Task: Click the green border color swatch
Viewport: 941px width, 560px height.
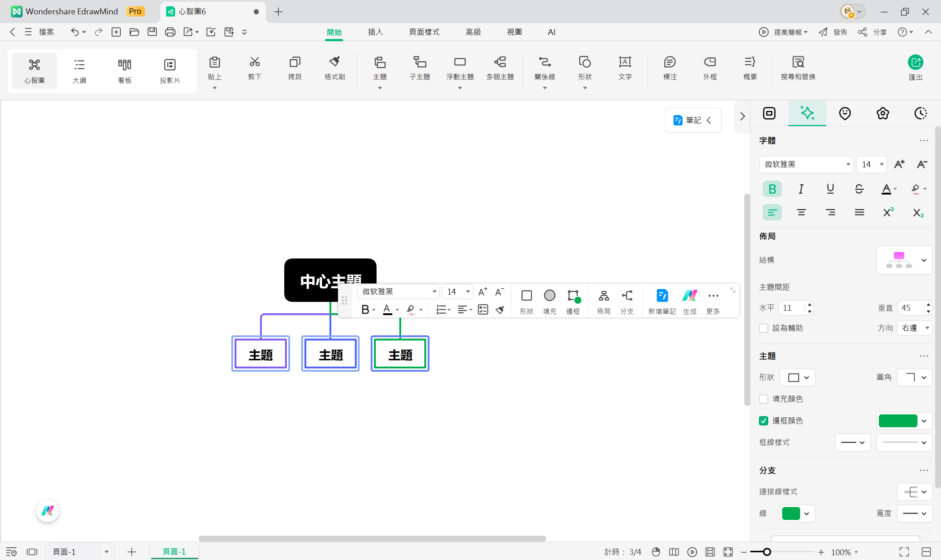Action: click(898, 421)
